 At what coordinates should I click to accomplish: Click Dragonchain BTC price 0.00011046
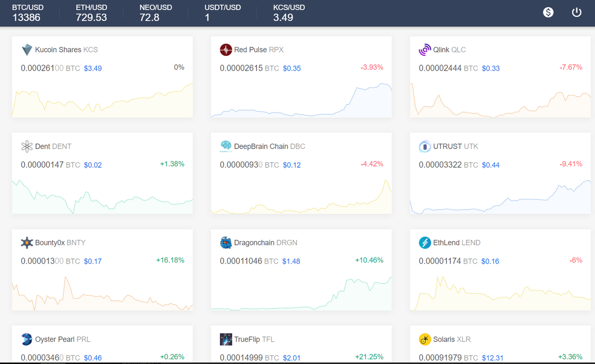pos(241,261)
